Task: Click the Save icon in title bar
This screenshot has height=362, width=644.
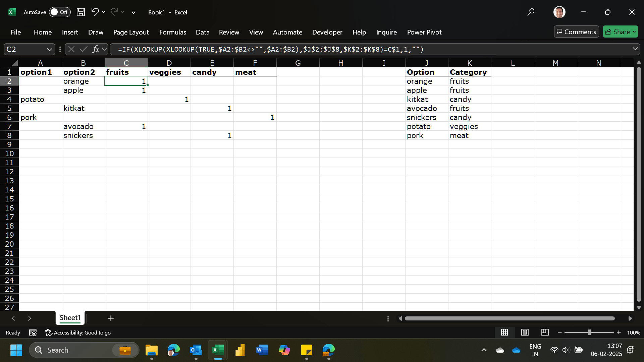Action: click(x=81, y=12)
